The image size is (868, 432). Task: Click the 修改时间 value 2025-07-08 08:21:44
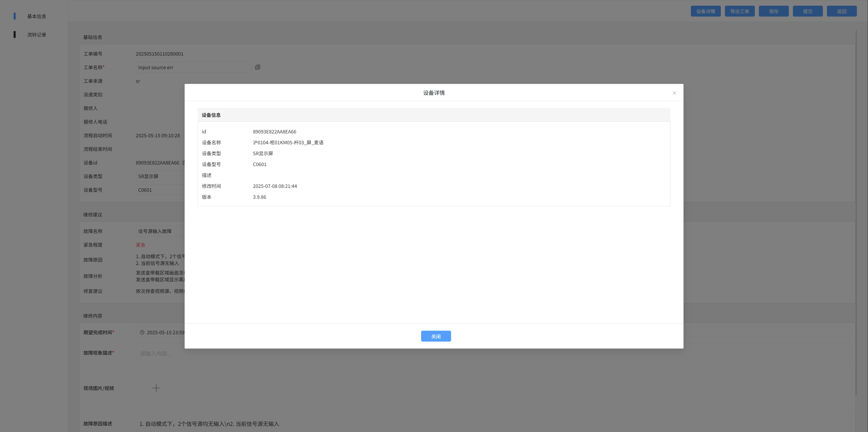point(275,186)
